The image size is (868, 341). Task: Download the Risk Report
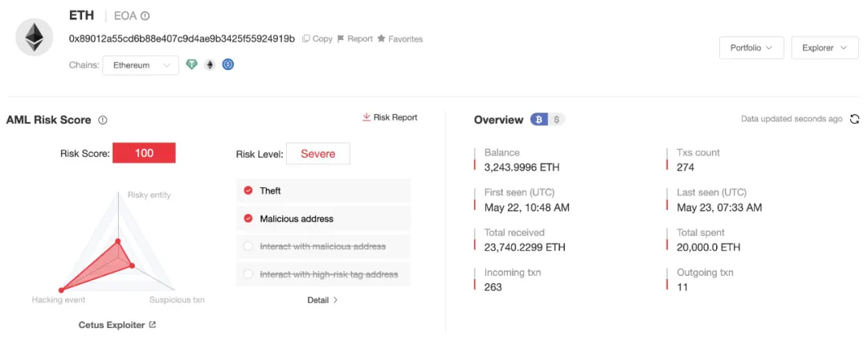[x=390, y=117]
